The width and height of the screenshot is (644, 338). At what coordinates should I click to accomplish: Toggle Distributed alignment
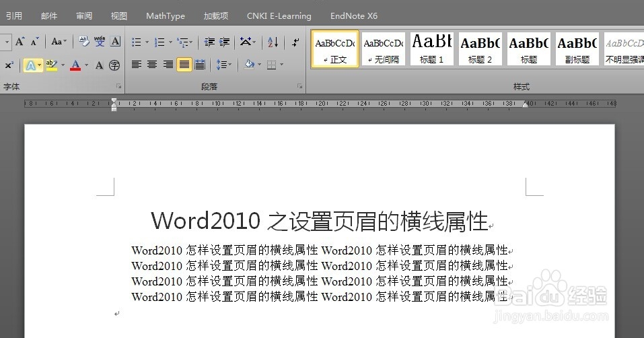(x=200, y=65)
